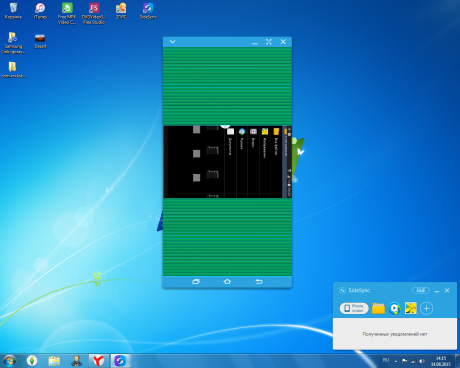Switch phone window to full screen
The height and width of the screenshot is (368, 460).
click(269, 42)
